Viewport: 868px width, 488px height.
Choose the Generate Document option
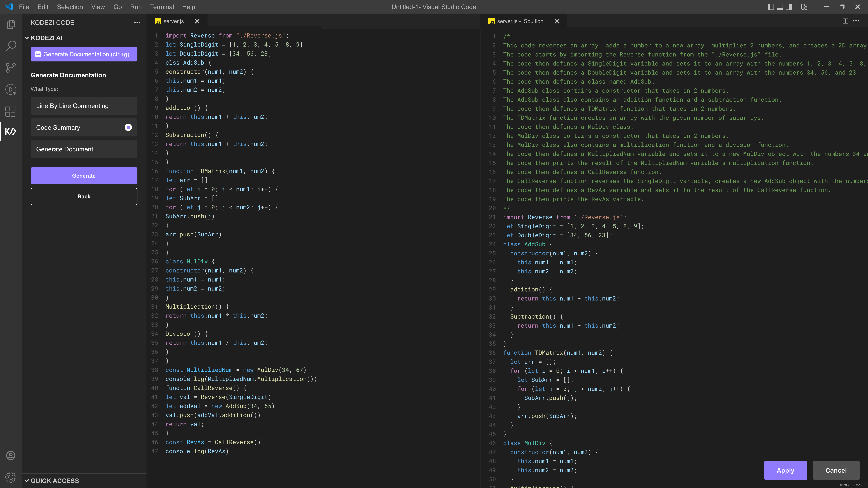(84, 149)
